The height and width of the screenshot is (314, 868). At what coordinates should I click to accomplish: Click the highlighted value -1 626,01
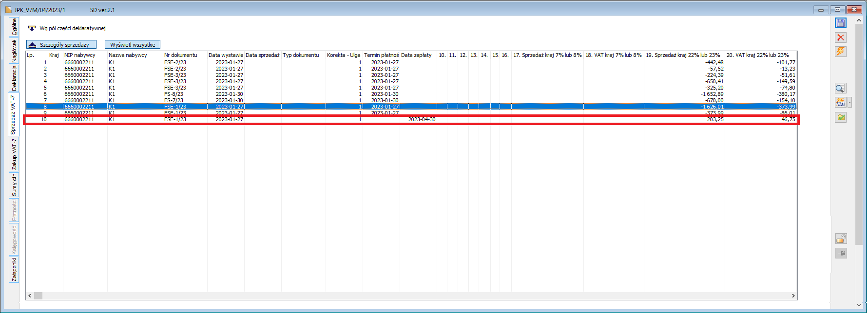(713, 107)
